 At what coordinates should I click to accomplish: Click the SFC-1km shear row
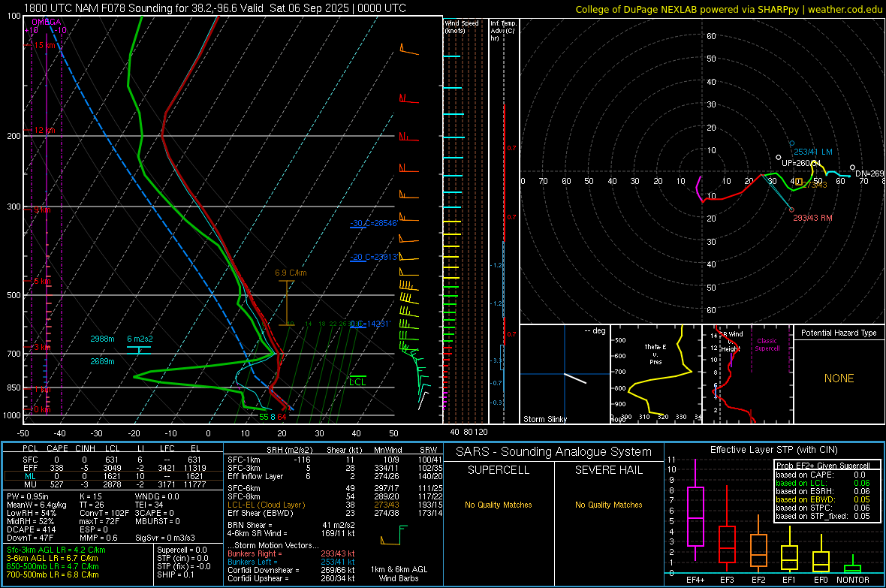click(335, 460)
